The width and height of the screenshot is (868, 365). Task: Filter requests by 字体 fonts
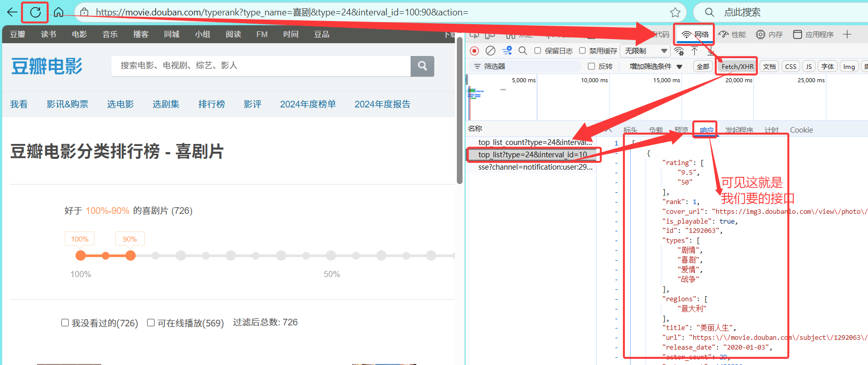pos(827,66)
